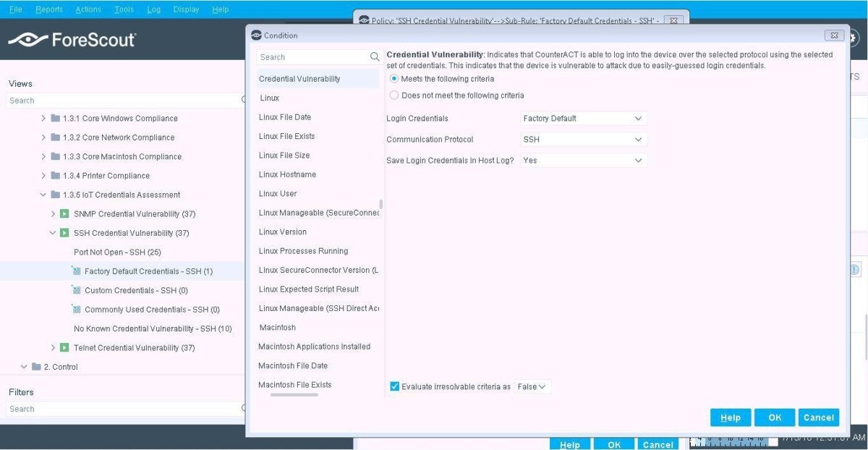This screenshot has width=868, height=450.
Task: Select 'Meets the following criteria' radio
Action: [x=394, y=78]
